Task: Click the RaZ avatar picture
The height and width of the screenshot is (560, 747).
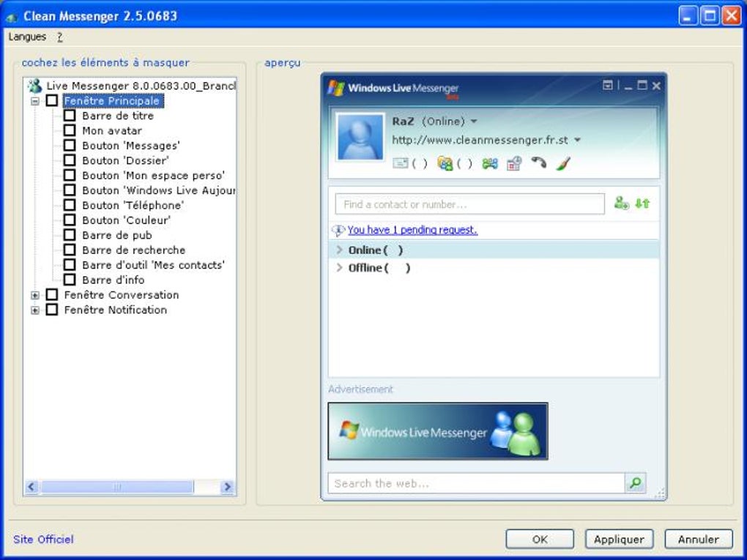Action: click(360, 137)
